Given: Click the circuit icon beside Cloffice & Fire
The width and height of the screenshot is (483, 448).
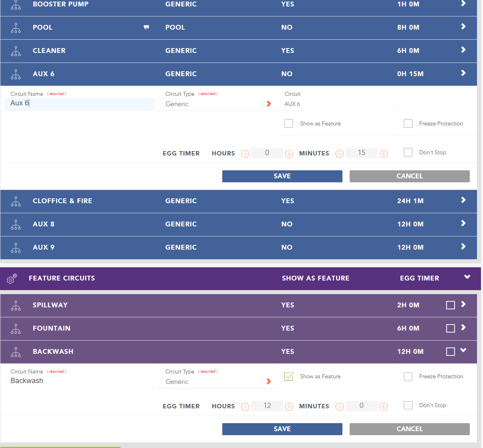Looking at the screenshot, I should pos(16,202).
